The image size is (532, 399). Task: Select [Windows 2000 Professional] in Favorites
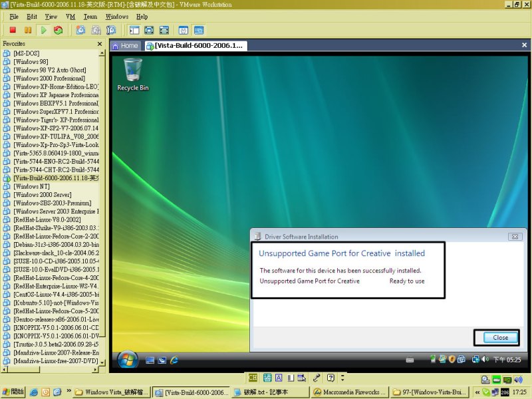(x=49, y=78)
